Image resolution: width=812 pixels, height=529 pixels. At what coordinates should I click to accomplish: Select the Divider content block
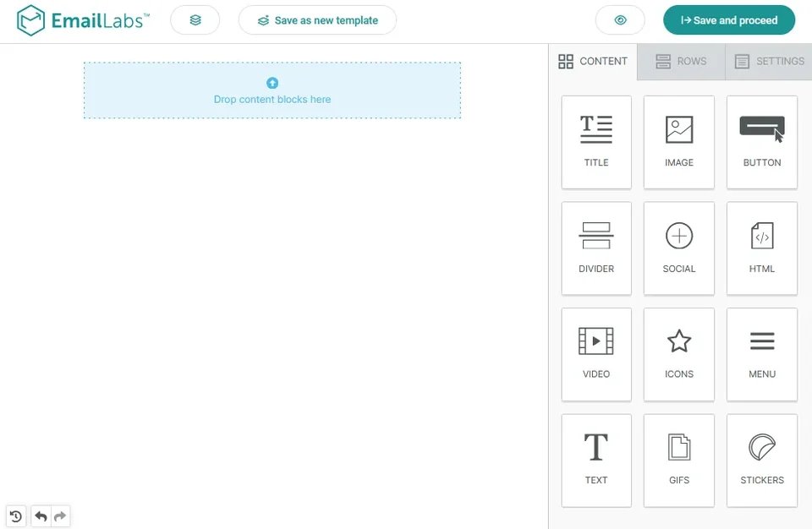[x=596, y=248]
